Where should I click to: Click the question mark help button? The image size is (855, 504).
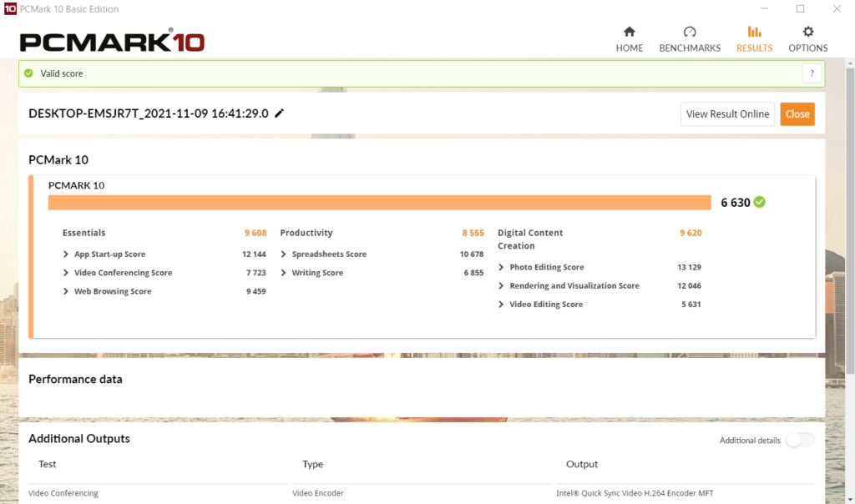coord(812,73)
